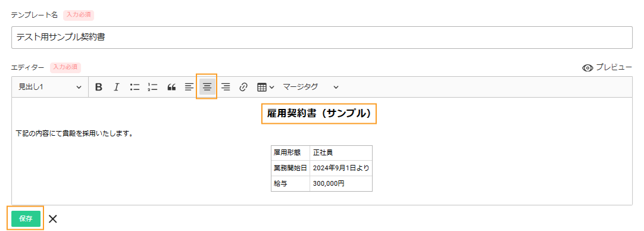The image size is (644, 231).
Task: Apply italic formatting with the I icon
Action: pyautogui.click(x=116, y=87)
